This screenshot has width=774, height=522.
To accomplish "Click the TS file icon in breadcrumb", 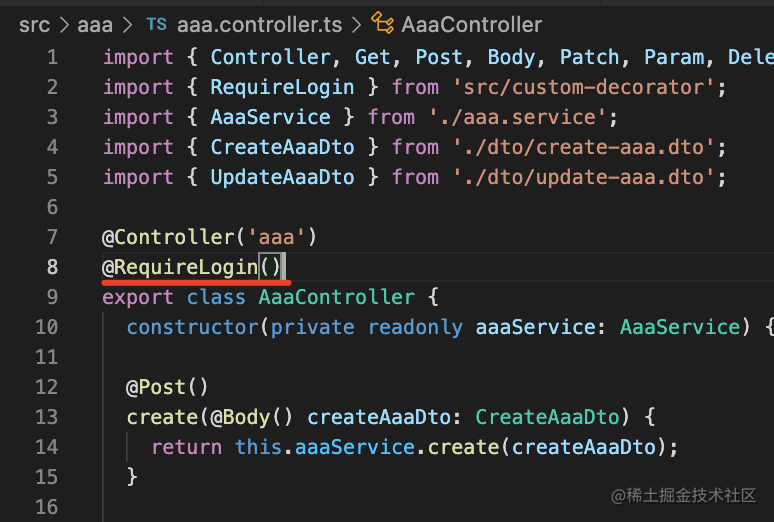I will [157, 24].
